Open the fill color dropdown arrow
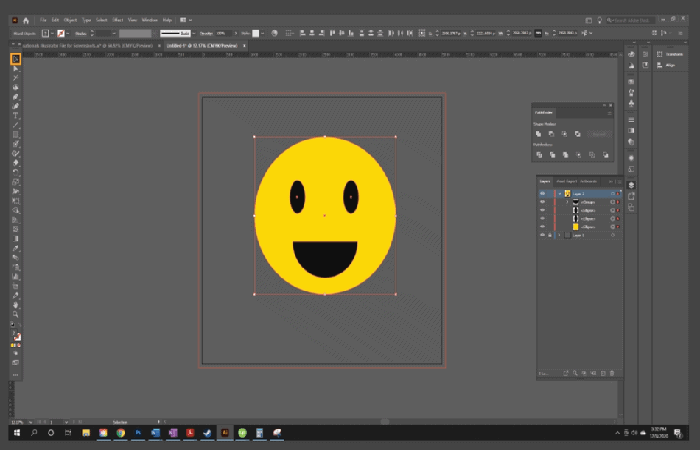The height and width of the screenshot is (450, 700). [x=52, y=33]
